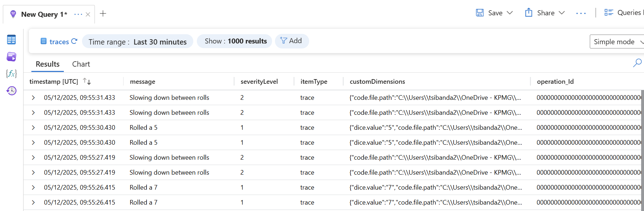Sort by timestamp using the sort arrows
The height and width of the screenshot is (211, 644).
[87, 81]
